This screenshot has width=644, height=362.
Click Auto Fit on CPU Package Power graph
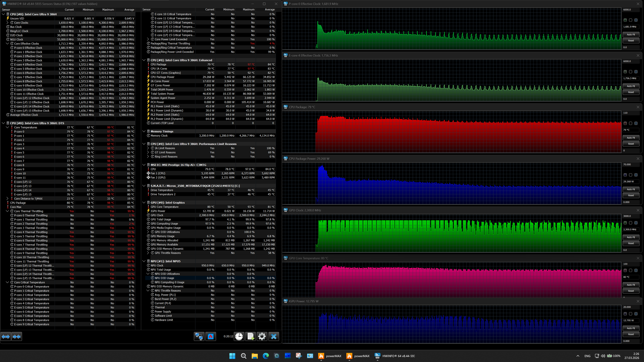pyautogui.click(x=631, y=189)
